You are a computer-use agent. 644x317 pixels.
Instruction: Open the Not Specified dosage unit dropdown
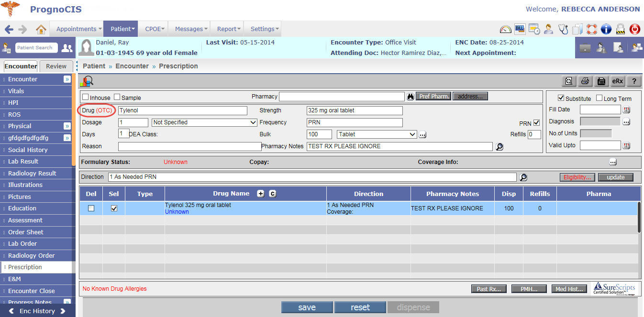coord(204,122)
